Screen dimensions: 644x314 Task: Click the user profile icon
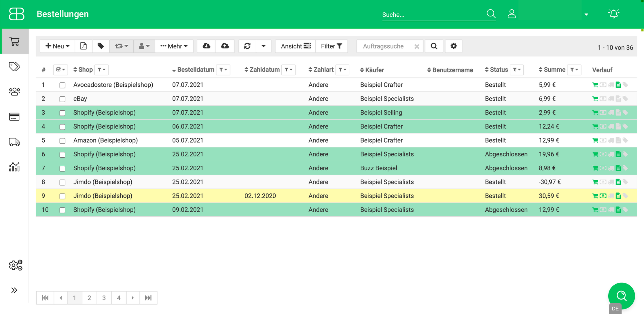click(x=512, y=14)
